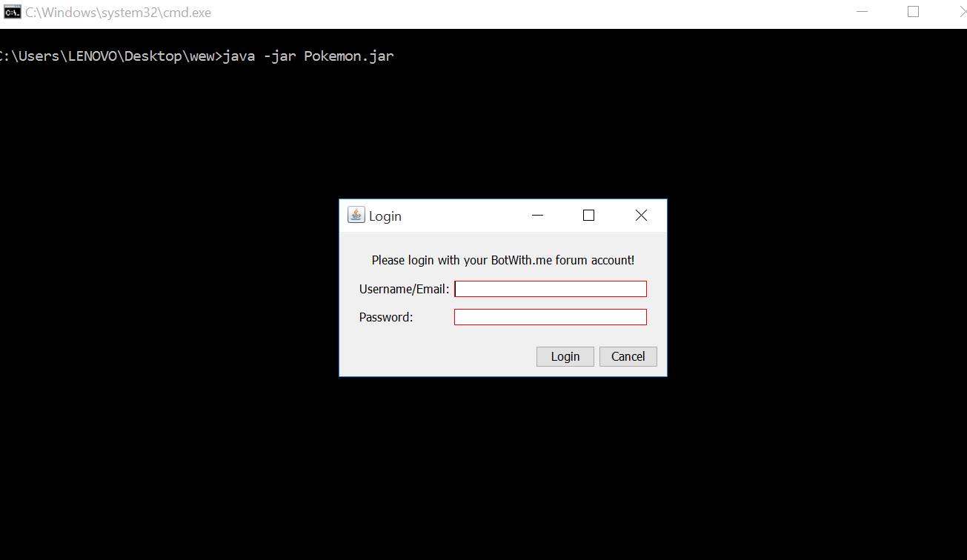The width and height of the screenshot is (967, 560).
Task: Focus the Password input field
Action: coord(551,317)
